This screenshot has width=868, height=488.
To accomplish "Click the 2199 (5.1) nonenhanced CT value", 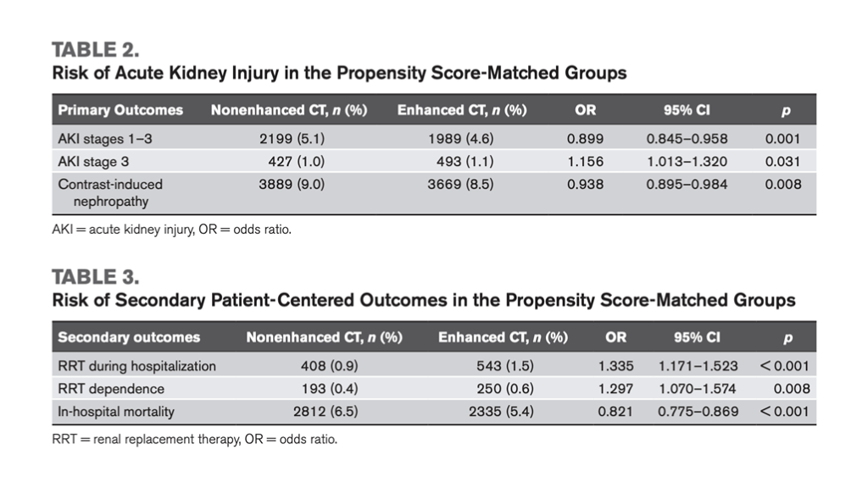I will pyautogui.click(x=292, y=139).
